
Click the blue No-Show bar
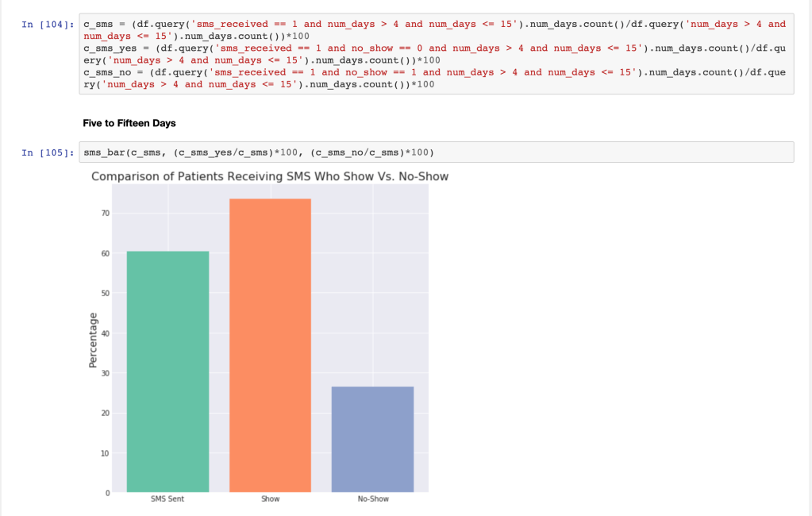pos(372,439)
